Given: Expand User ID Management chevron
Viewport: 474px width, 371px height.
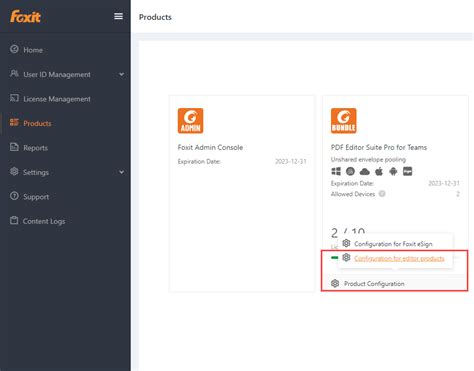Looking at the screenshot, I should pyautogui.click(x=122, y=74).
